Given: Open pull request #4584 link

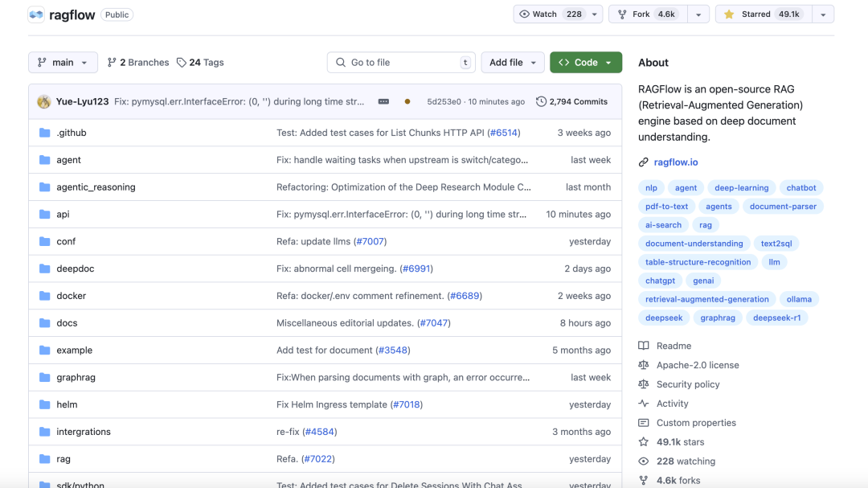Looking at the screenshot, I should (319, 432).
